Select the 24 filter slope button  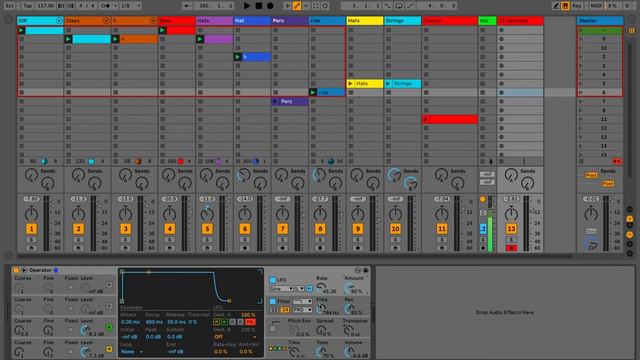(x=285, y=310)
